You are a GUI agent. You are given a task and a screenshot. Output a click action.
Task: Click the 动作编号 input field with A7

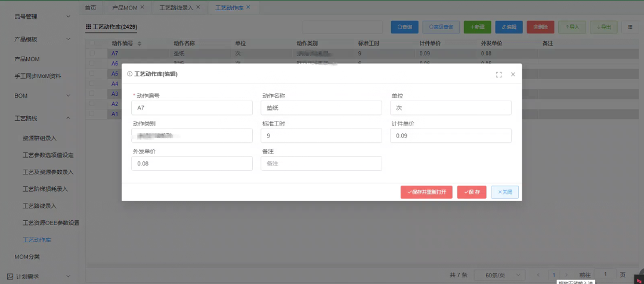[192, 108]
